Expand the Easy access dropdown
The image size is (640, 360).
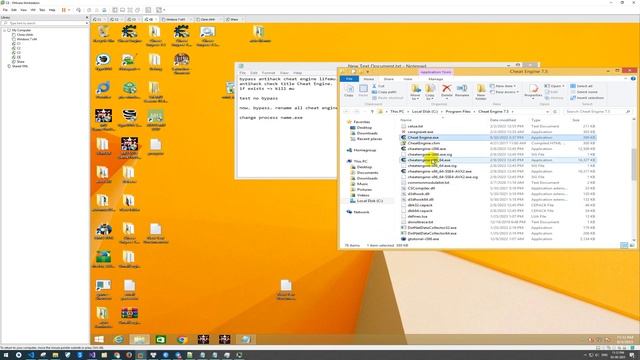(504, 92)
